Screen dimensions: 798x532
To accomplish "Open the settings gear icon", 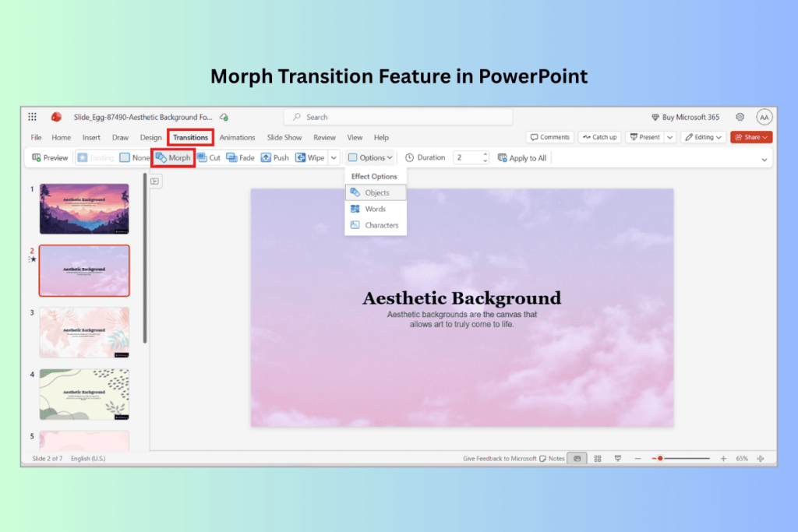I will coord(740,117).
